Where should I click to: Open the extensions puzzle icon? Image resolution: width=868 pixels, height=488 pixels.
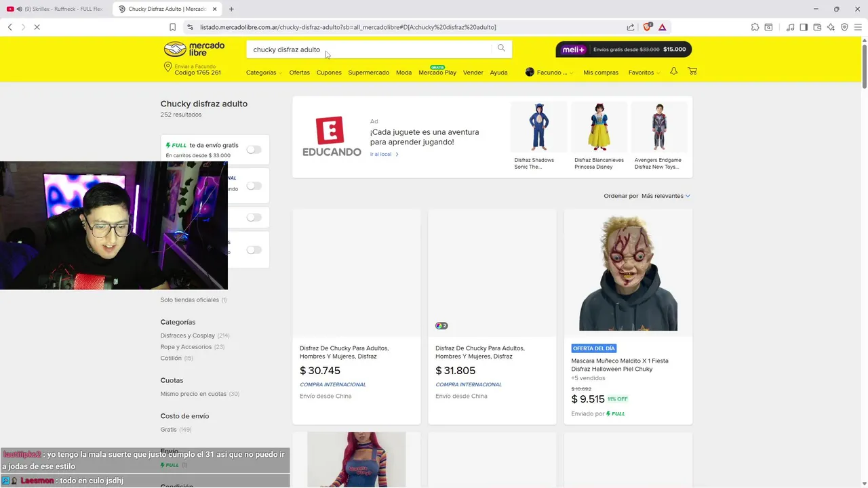tap(755, 27)
